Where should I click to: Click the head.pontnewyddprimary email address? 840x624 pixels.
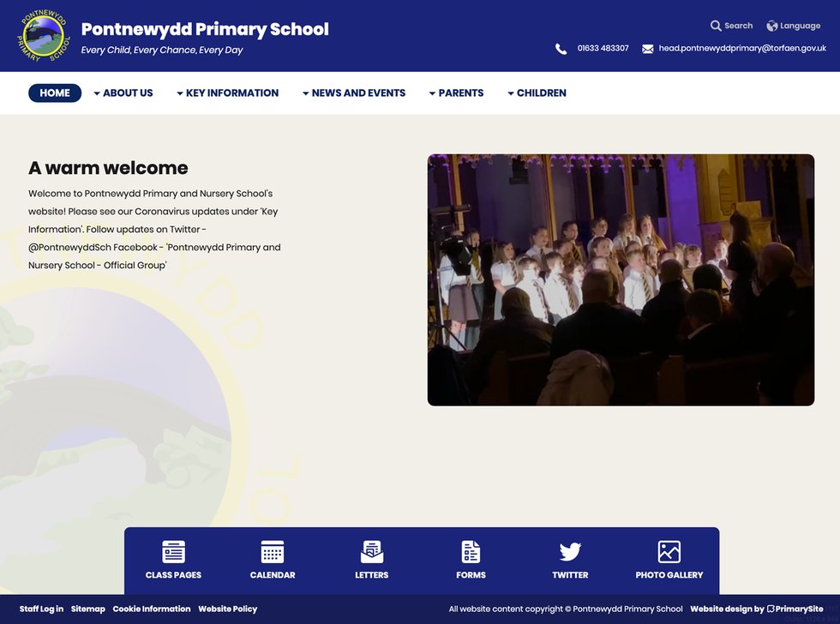pyautogui.click(x=742, y=48)
